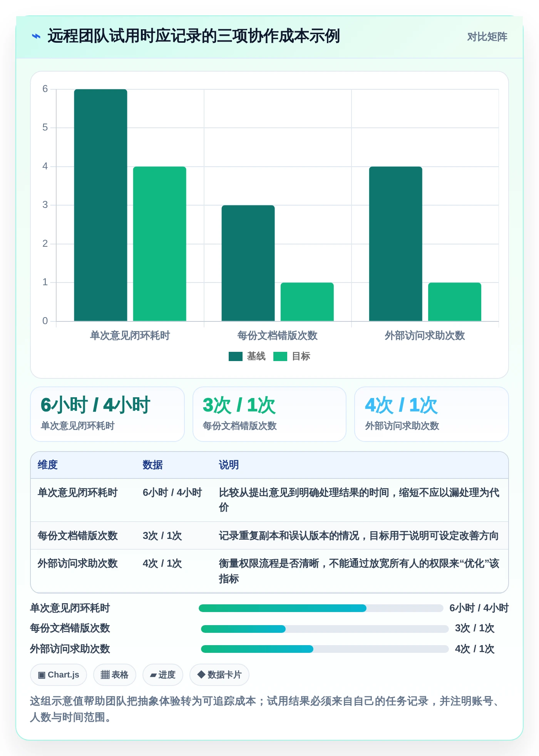Toggle the 目标 legend swatch
Screen dimensions: 539x756
[x=280, y=356]
